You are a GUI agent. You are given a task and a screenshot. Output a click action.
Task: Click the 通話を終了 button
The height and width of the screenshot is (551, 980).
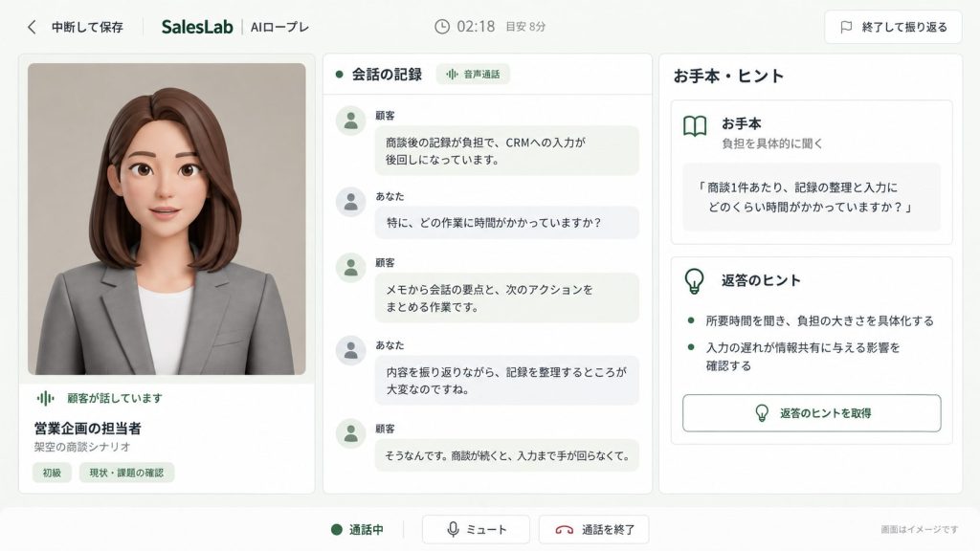pos(593,530)
